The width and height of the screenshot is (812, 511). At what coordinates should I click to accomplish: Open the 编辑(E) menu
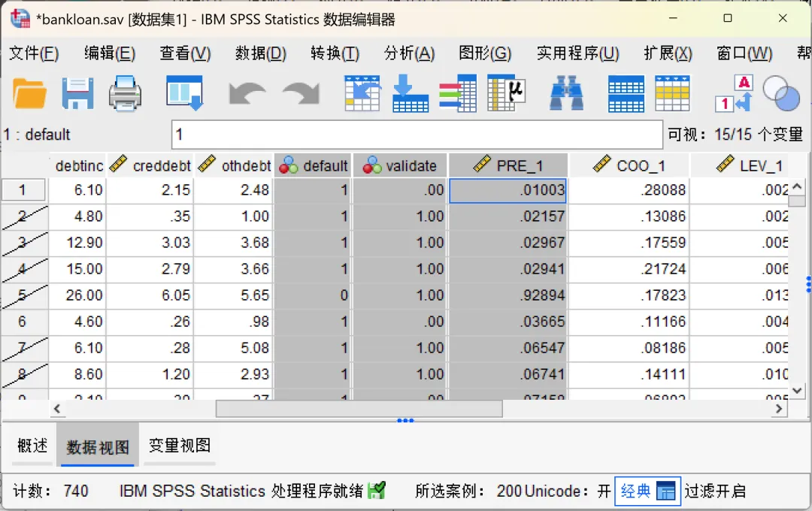109,53
